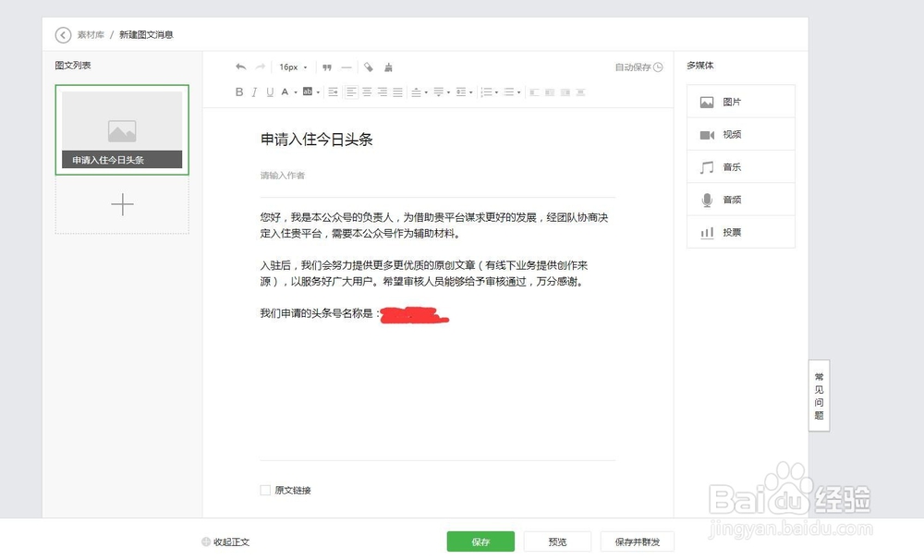
Task: Click the 预览 preview button
Action: tap(557, 542)
